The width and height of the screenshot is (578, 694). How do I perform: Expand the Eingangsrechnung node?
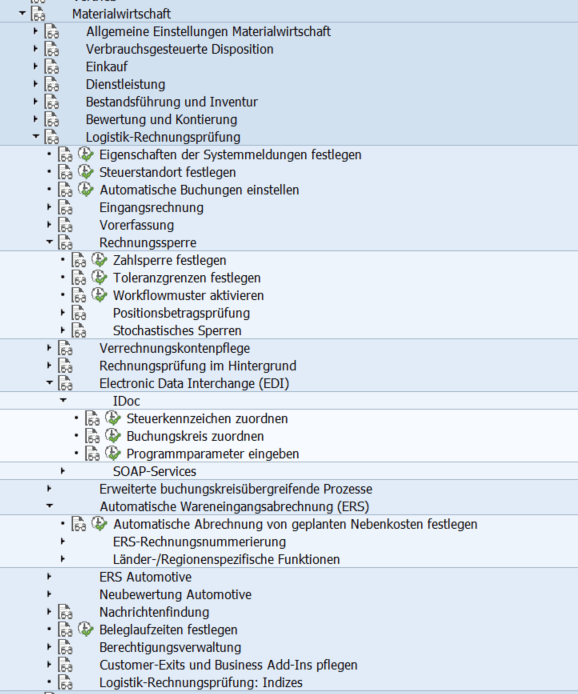point(49,207)
